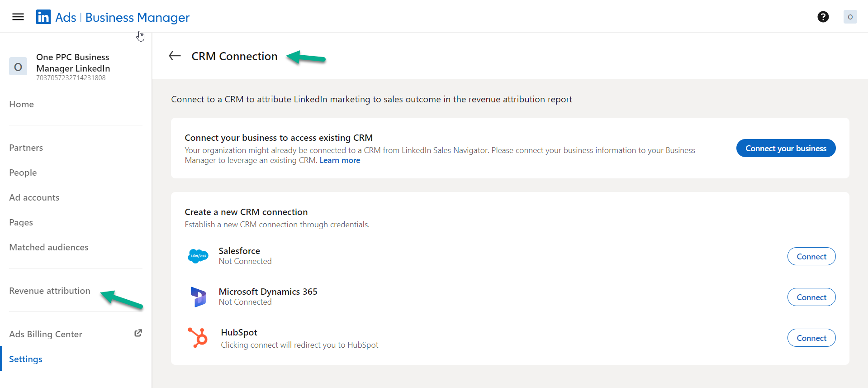The image size is (868, 388).
Task: Click the Salesforce cloud logo
Action: [x=198, y=256]
